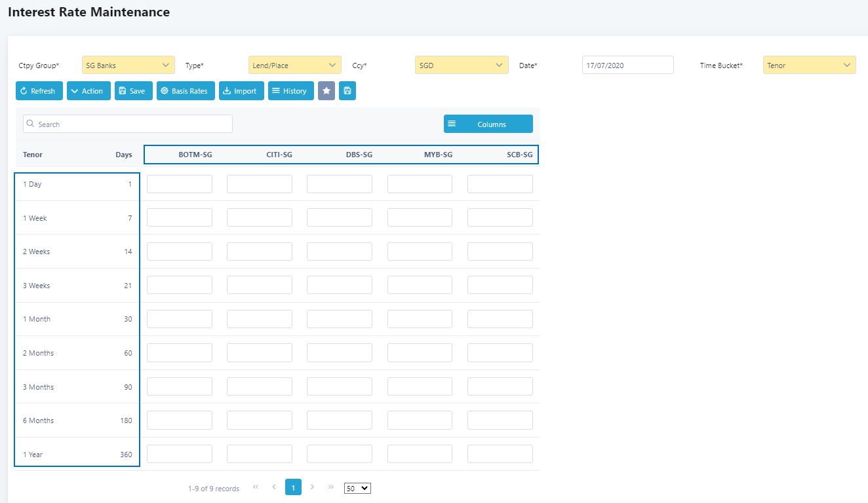This screenshot has height=503, width=868.
Task: Click SCB-SG rate field for 2 Weeks
Action: (x=500, y=251)
